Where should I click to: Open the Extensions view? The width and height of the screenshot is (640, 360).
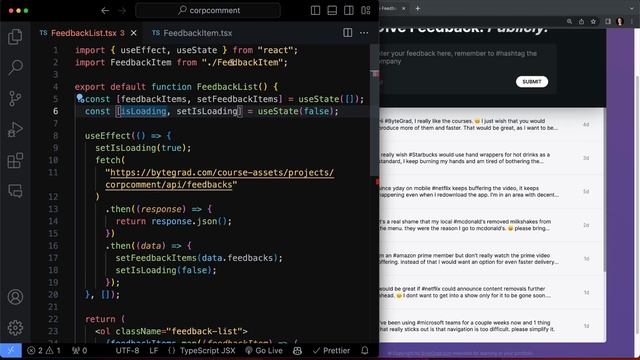(x=15, y=160)
